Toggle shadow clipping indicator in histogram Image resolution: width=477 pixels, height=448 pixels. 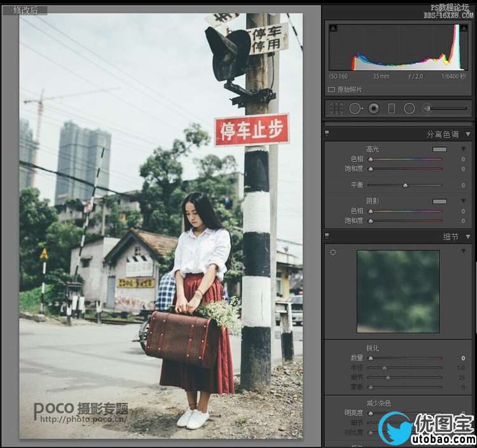(334, 28)
